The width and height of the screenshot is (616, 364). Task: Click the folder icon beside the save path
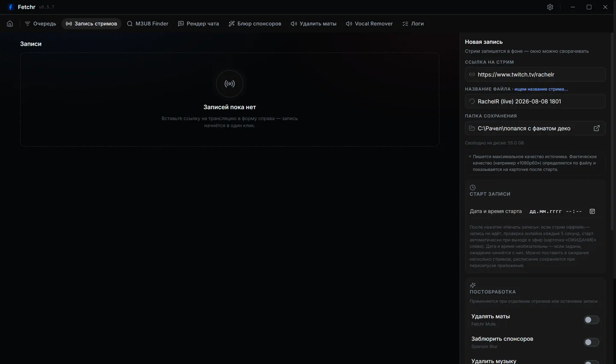tap(472, 128)
